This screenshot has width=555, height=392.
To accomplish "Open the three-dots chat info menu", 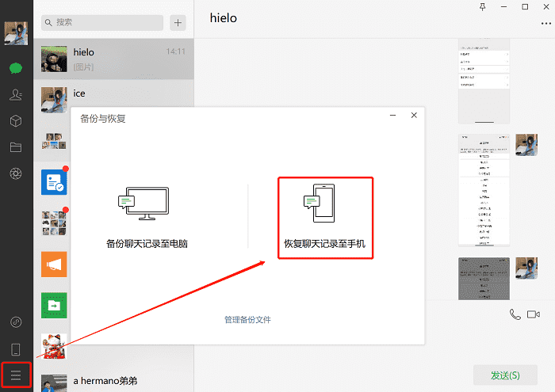I will [x=545, y=23].
